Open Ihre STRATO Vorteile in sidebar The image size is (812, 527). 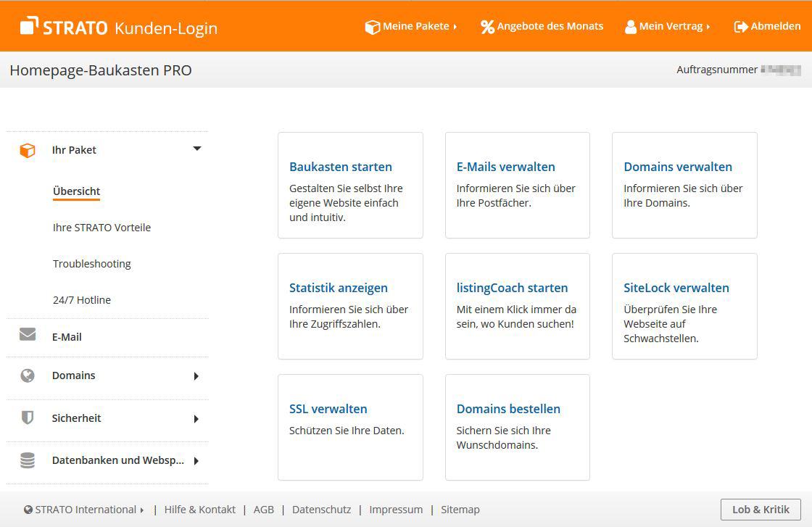click(101, 228)
